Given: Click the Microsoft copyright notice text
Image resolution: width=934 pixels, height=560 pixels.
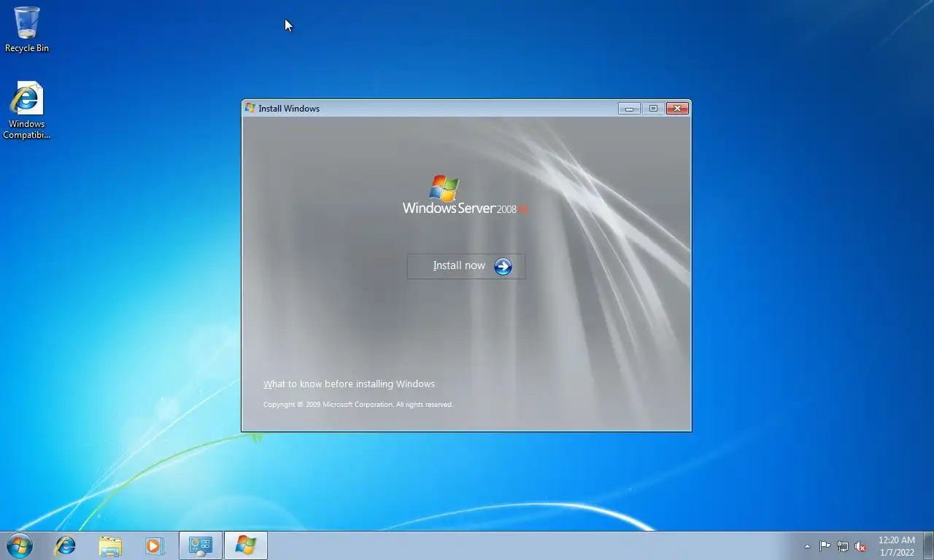Looking at the screenshot, I should point(358,405).
